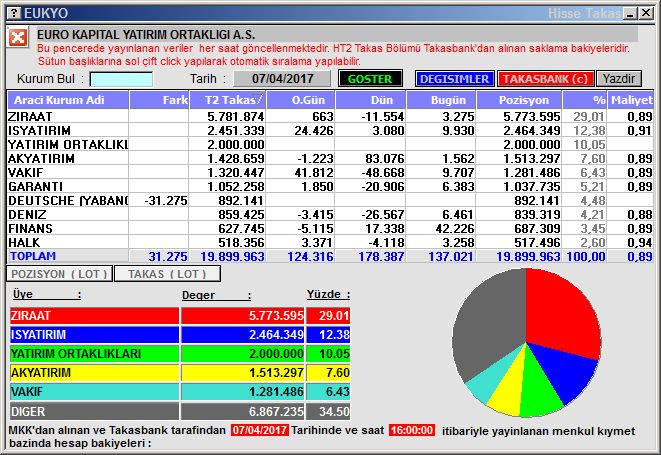
Task: Sort by Bugün column header
Action: click(x=441, y=100)
